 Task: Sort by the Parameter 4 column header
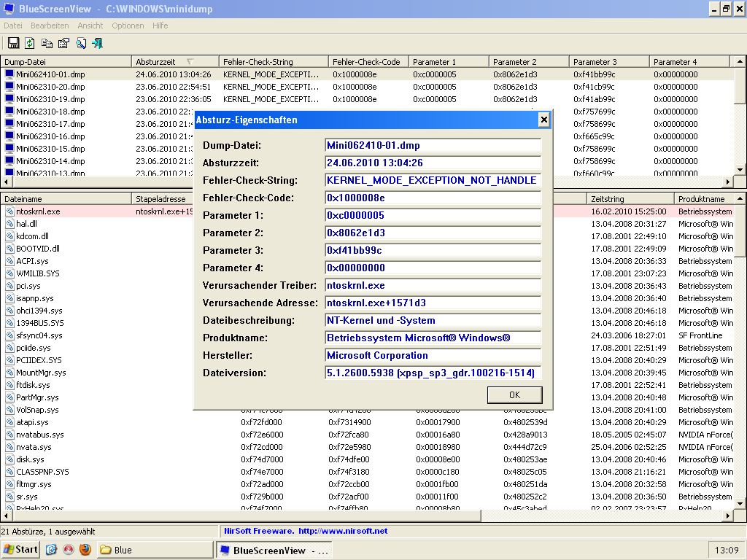pos(689,62)
